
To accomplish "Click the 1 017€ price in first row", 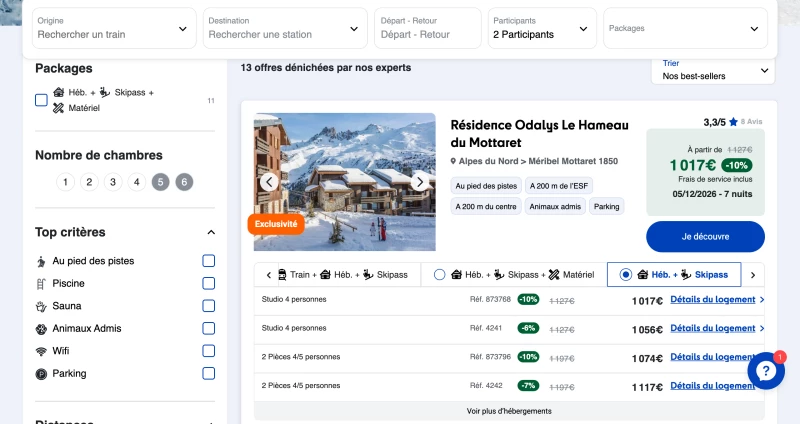I will click(647, 301).
